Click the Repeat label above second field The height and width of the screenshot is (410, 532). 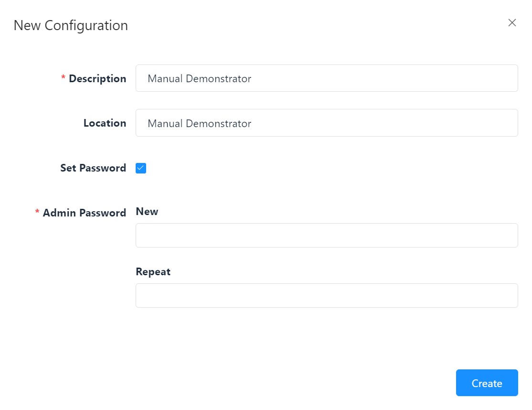153,272
